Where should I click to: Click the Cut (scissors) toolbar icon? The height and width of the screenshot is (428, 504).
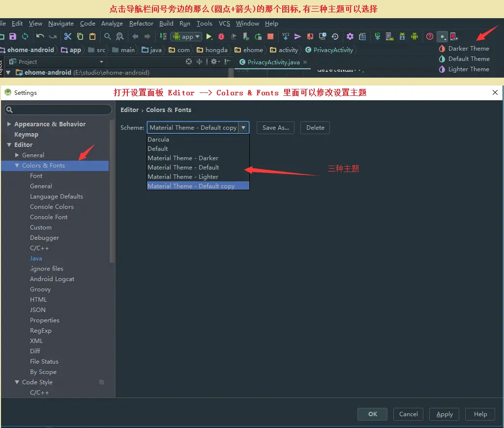pyautogui.click(x=67, y=36)
